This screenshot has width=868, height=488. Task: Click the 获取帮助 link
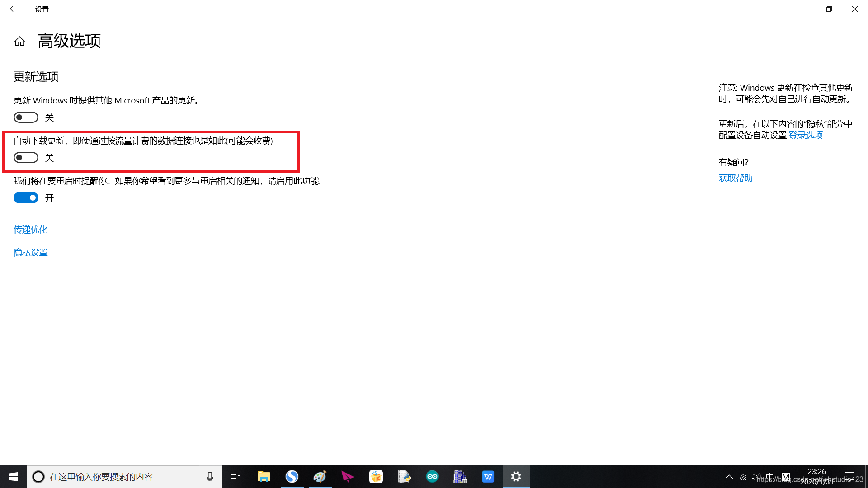coord(736,178)
